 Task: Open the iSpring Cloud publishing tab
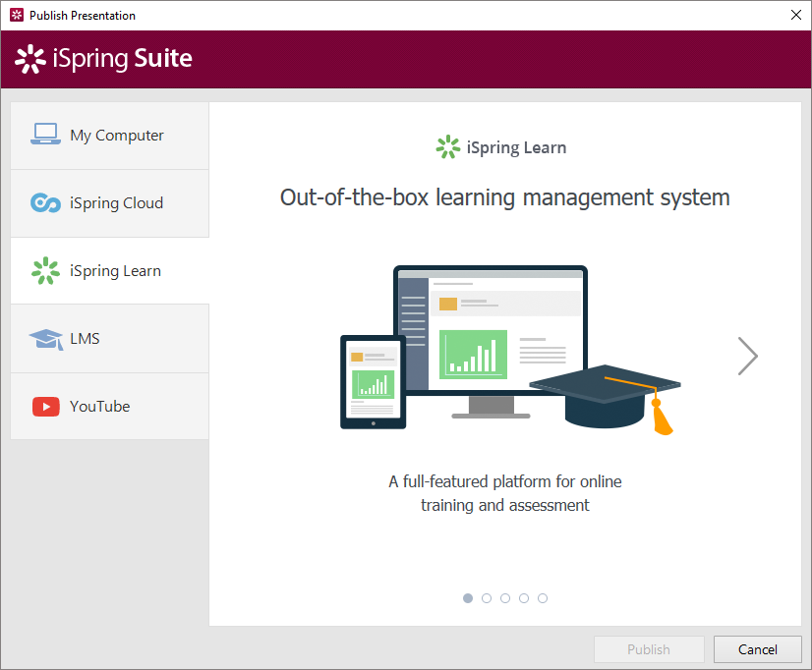109,202
